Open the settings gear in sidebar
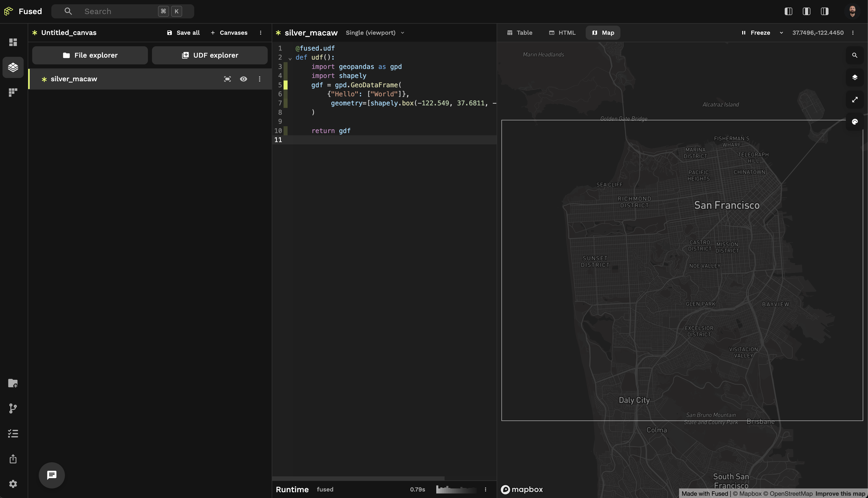This screenshot has width=868, height=498. pos(13,484)
